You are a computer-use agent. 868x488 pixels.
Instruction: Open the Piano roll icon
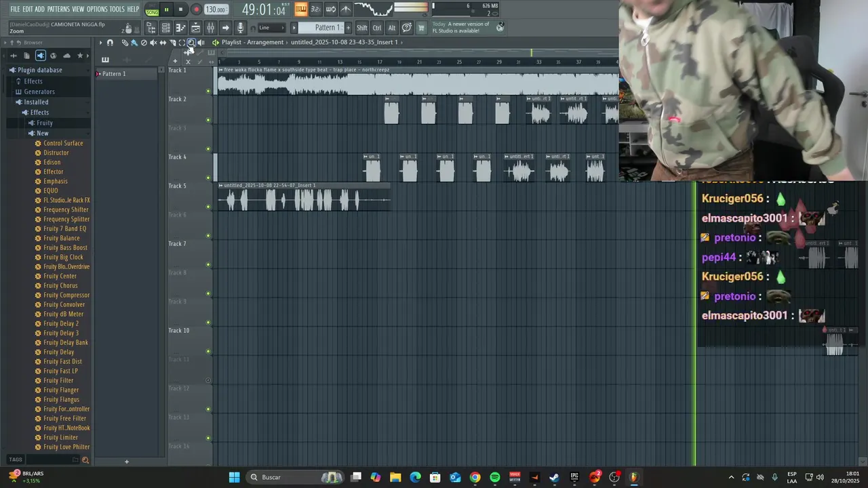click(180, 28)
